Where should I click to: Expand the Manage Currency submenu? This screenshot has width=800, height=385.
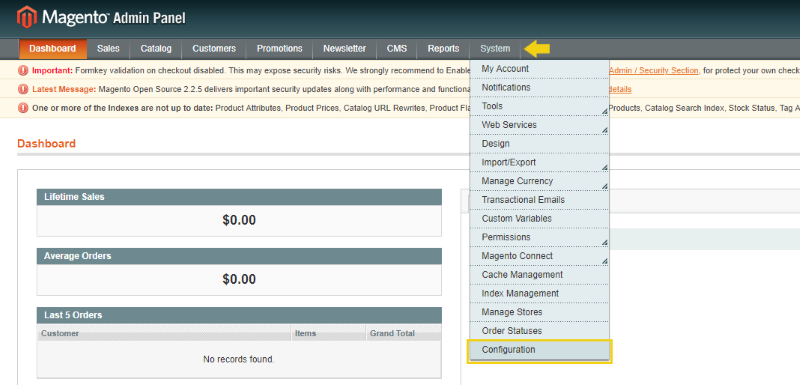[x=539, y=182]
